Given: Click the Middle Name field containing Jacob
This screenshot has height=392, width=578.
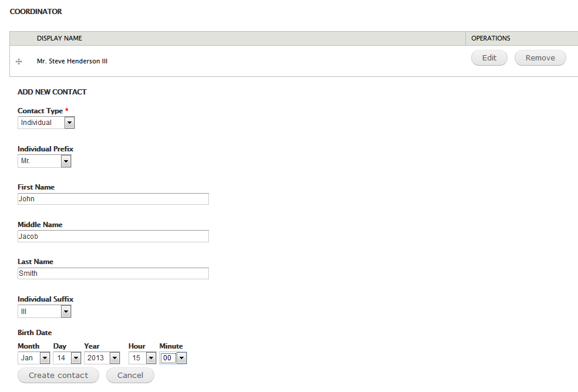Looking at the screenshot, I should click(113, 236).
